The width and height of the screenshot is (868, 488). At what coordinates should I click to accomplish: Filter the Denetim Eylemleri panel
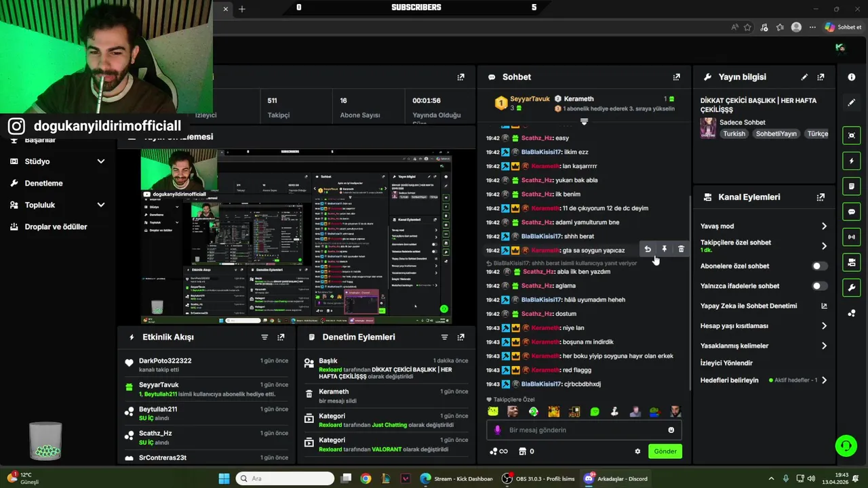coord(445,337)
